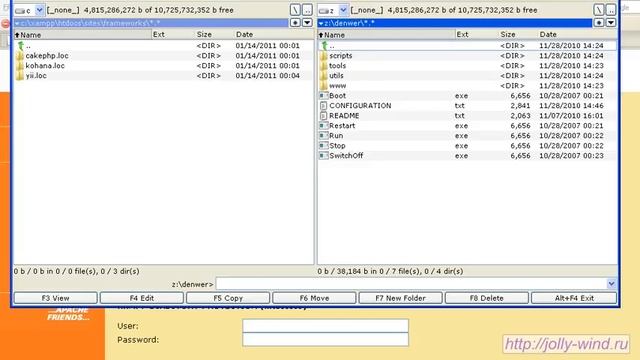Click the F7 New Folder button
This screenshot has height=360, width=640.
click(x=400, y=298)
